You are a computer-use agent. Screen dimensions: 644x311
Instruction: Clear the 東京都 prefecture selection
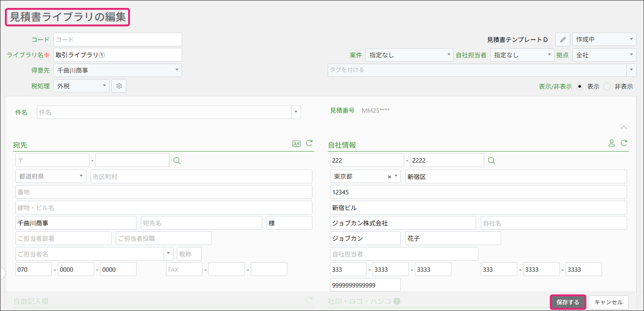click(389, 177)
